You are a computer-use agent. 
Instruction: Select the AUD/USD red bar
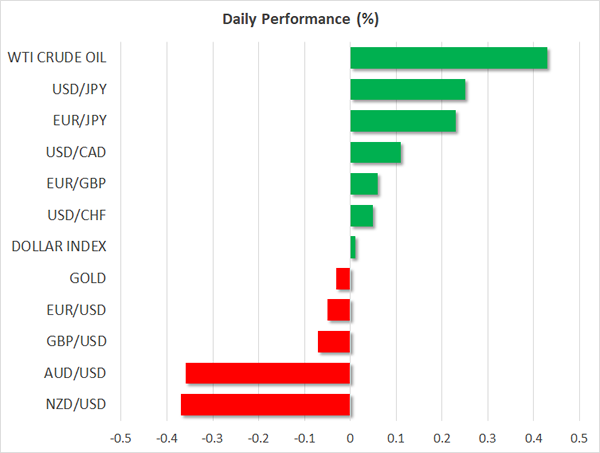[x=268, y=373]
